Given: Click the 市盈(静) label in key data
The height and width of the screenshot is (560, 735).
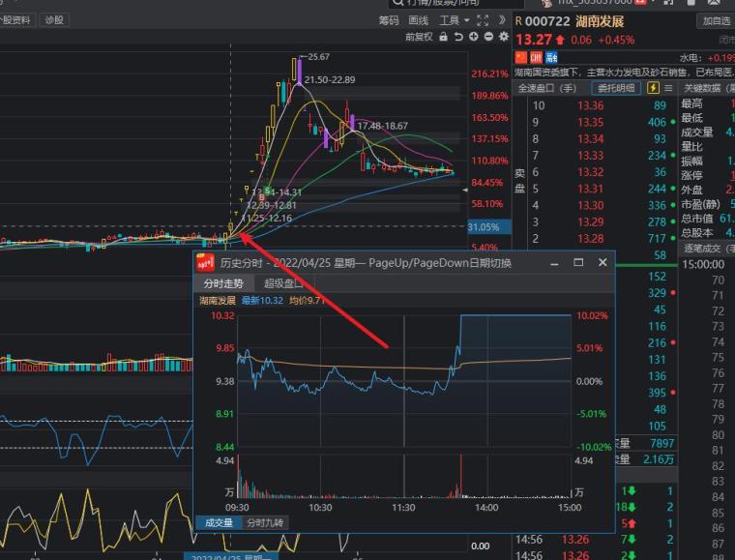Looking at the screenshot, I should pos(700,204).
